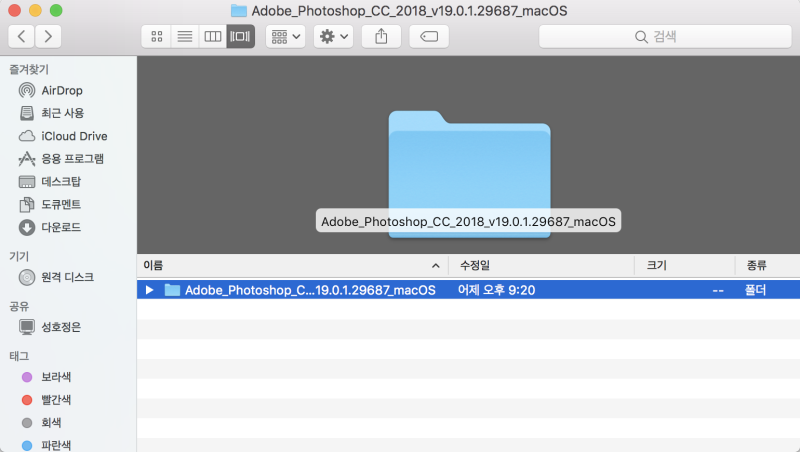Go back with the left arrow button
This screenshot has height=452, width=800.
tap(21, 36)
